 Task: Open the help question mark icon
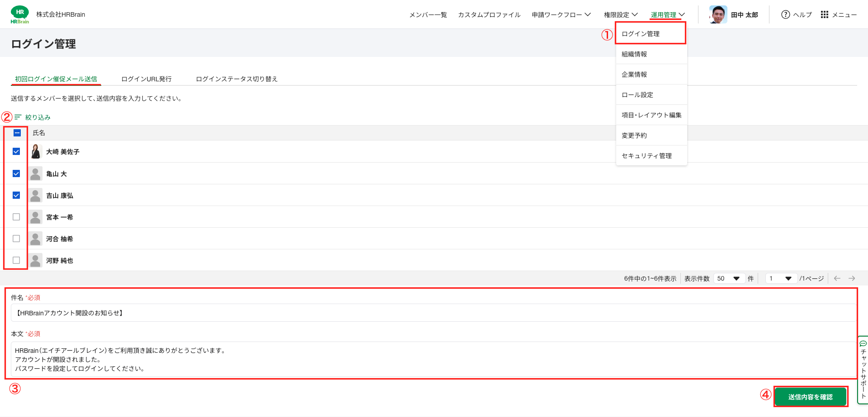click(x=786, y=14)
